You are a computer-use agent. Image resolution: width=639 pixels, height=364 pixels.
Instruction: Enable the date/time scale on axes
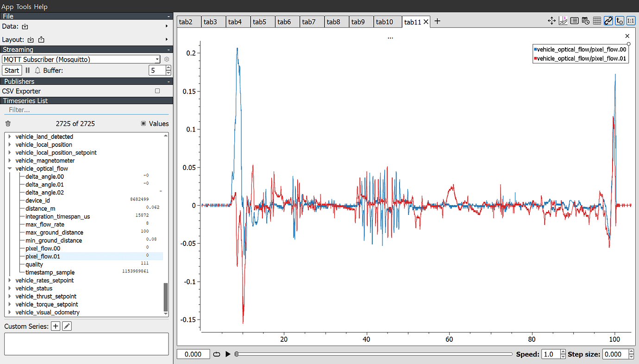pyautogui.click(x=585, y=21)
